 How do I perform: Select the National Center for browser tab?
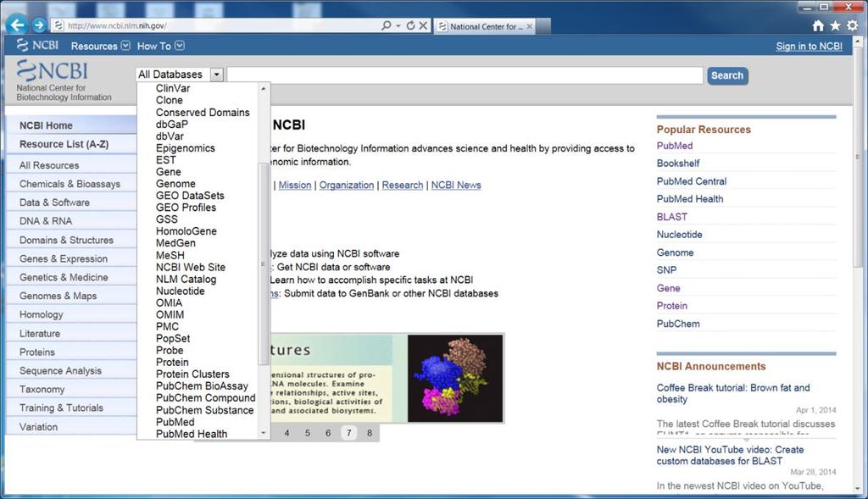point(482,26)
